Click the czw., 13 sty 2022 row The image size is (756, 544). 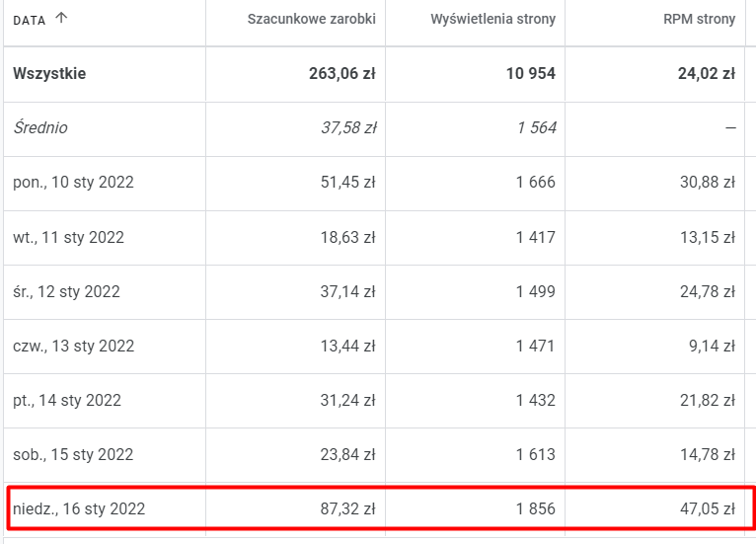point(73,346)
